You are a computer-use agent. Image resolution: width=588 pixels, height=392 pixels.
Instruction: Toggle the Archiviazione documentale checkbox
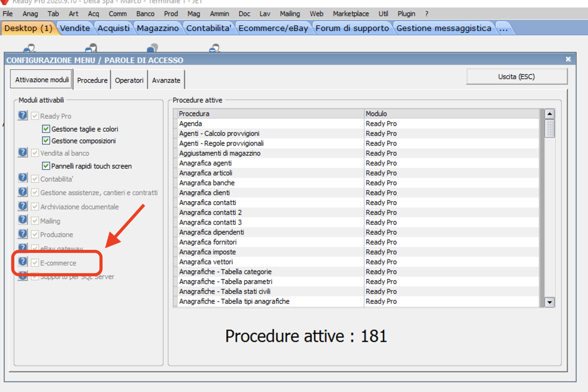pyautogui.click(x=35, y=207)
